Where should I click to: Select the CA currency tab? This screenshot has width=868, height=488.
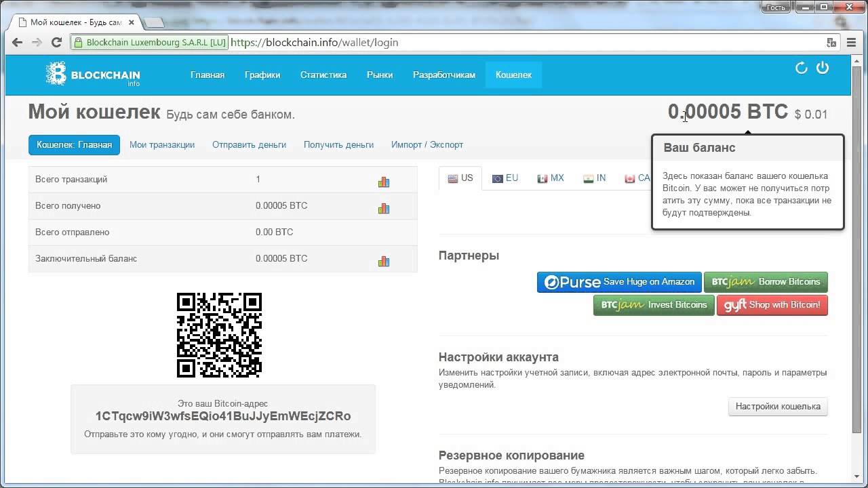point(637,178)
